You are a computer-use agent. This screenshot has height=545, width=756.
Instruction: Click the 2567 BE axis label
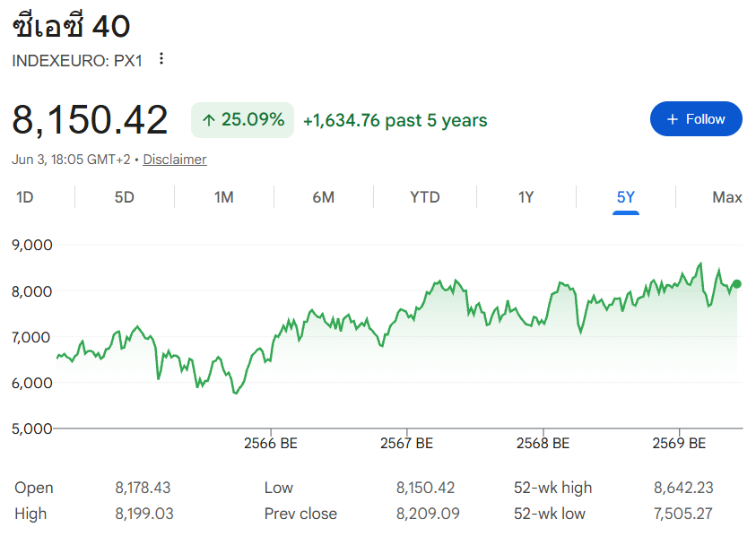click(406, 444)
